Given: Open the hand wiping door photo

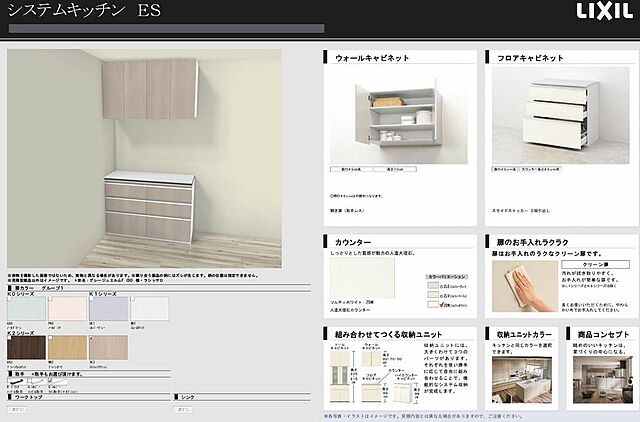Looking at the screenshot, I should coord(524,286).
